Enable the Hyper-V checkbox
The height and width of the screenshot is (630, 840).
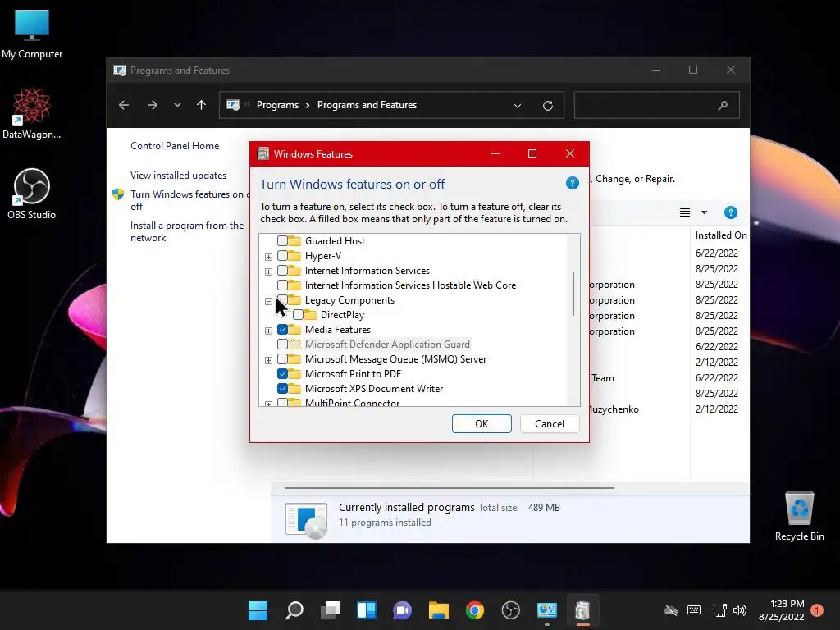(282, 256)
